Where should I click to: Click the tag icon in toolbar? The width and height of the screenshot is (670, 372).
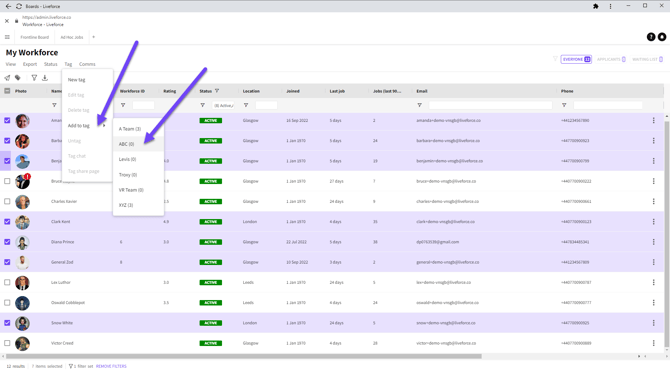tap(18, 78)
